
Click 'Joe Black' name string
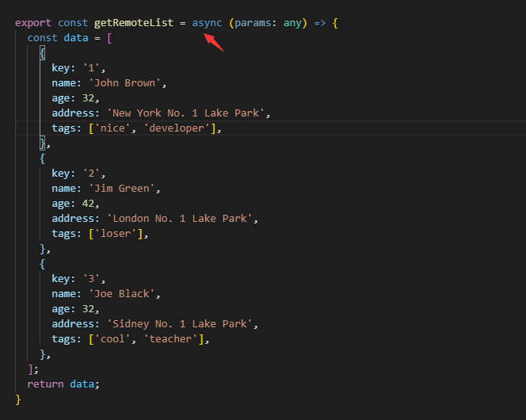click(122, 293)
